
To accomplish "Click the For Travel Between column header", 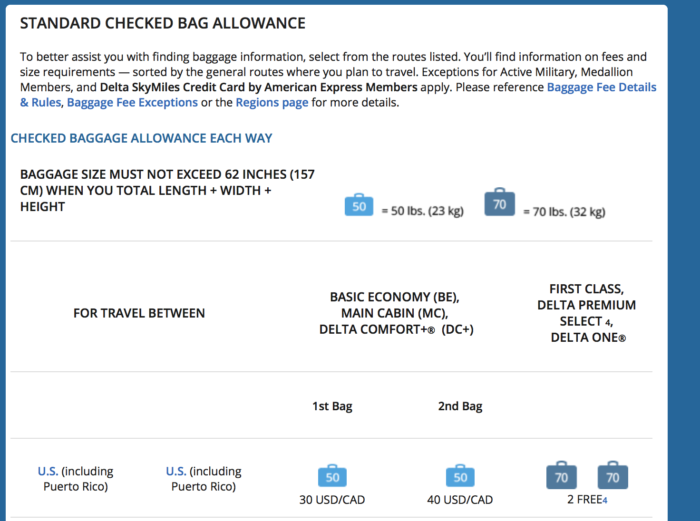I will (139, 313).
